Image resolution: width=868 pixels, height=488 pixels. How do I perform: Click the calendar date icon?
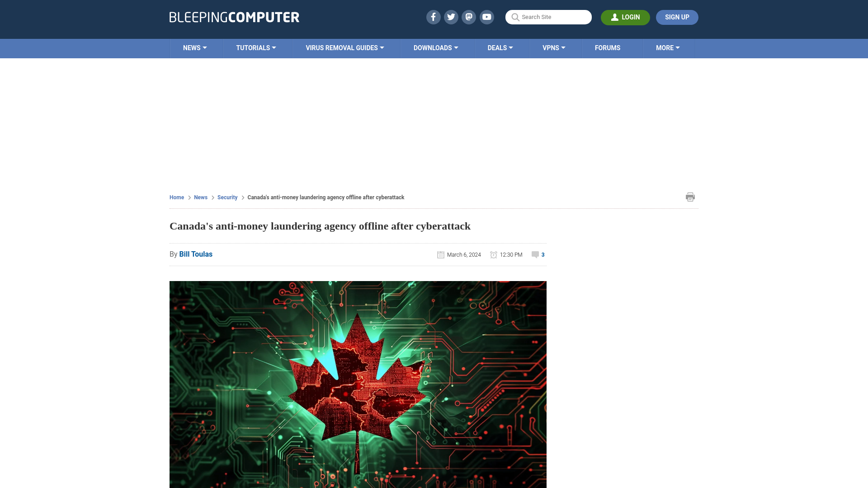pos(441,254)
